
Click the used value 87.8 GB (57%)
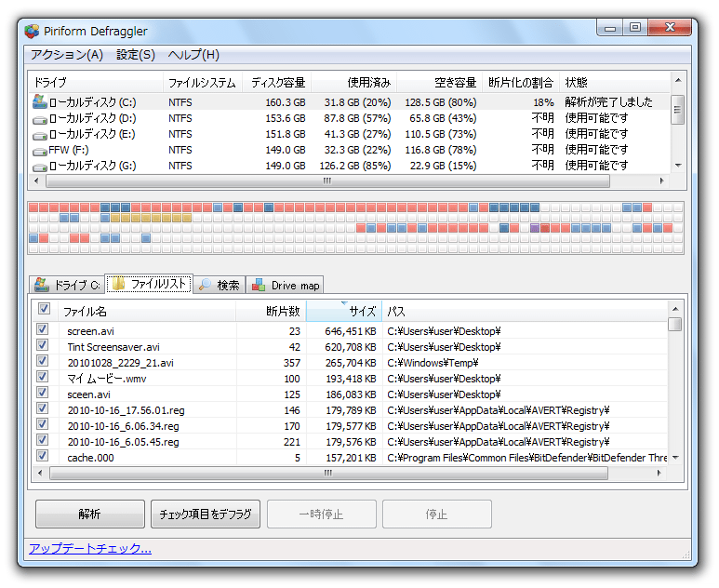point(357,118)
